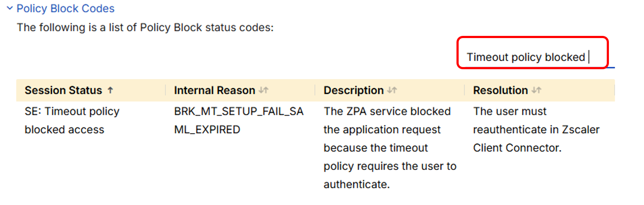Click the Resolution sort arrows icon
644x205 pixels.
point(536,90)
